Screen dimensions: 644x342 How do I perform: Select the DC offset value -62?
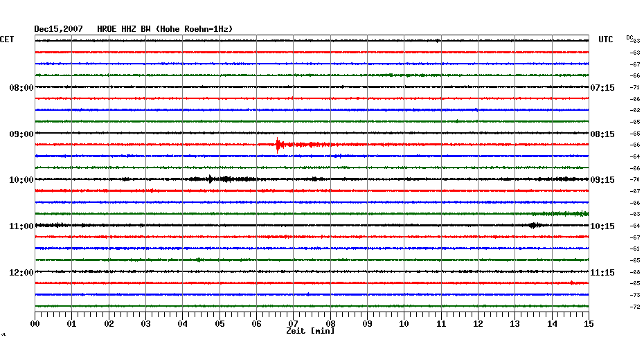[635, 111]
